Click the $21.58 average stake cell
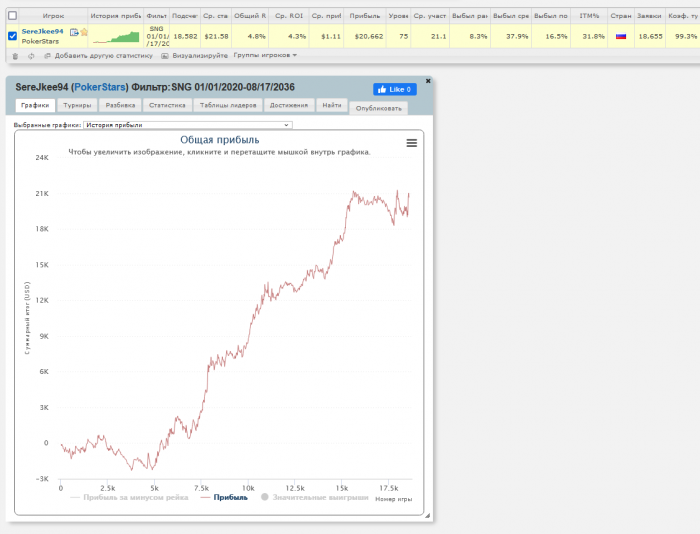Screen dimensions: 700x534 pyautogui.click(x=216, y=36)
